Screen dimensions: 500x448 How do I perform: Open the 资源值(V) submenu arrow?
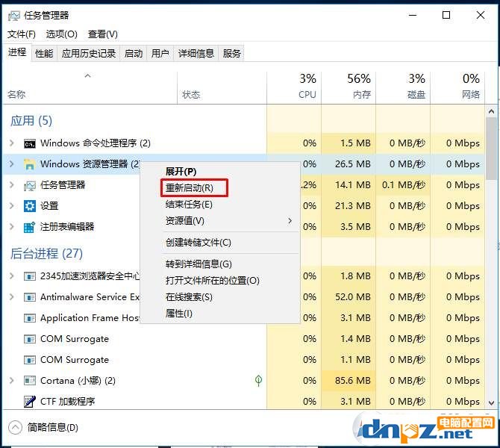(x=290, y=220)
